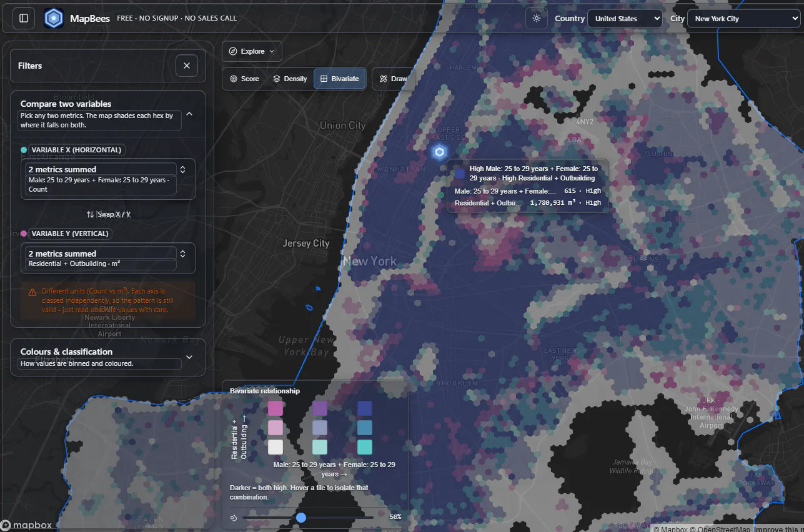This screenshot has height=532, width=804.
Task: Select the middle-left light pink legend swatch
Action: point(275,428)
